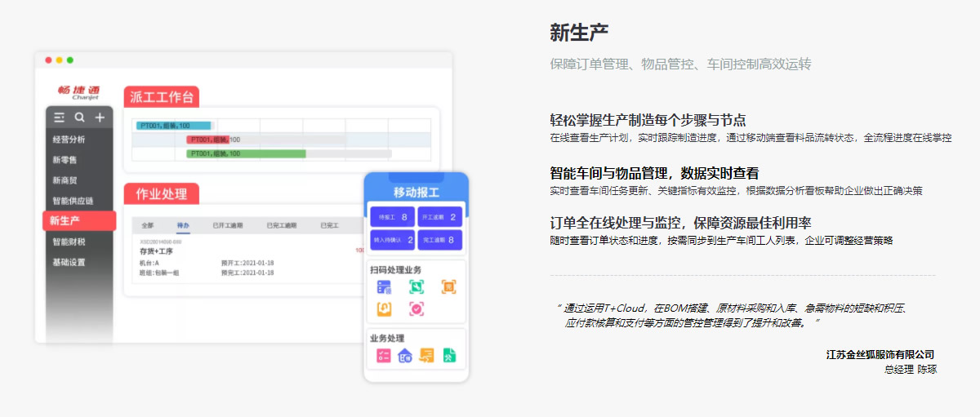Click the search magnifier icon in sidebar
Screen dimensions: 980x417
(x=79, y=118)
